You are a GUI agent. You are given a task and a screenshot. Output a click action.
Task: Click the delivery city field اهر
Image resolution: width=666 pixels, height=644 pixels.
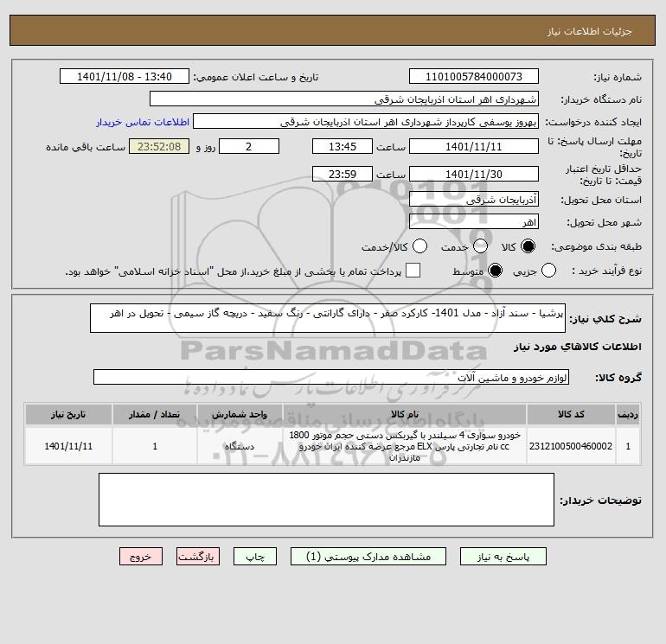click(474, 221)
